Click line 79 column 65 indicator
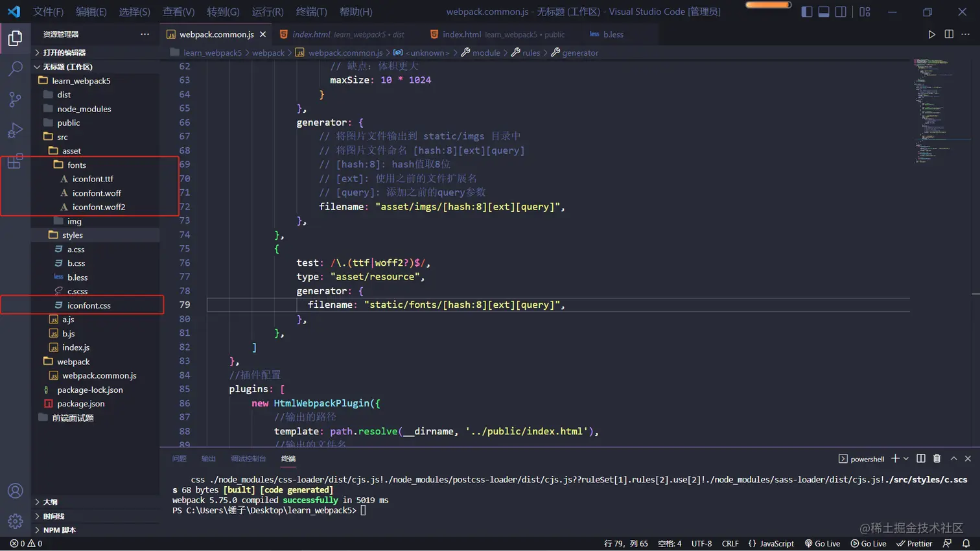 click(x=625, y=543)
